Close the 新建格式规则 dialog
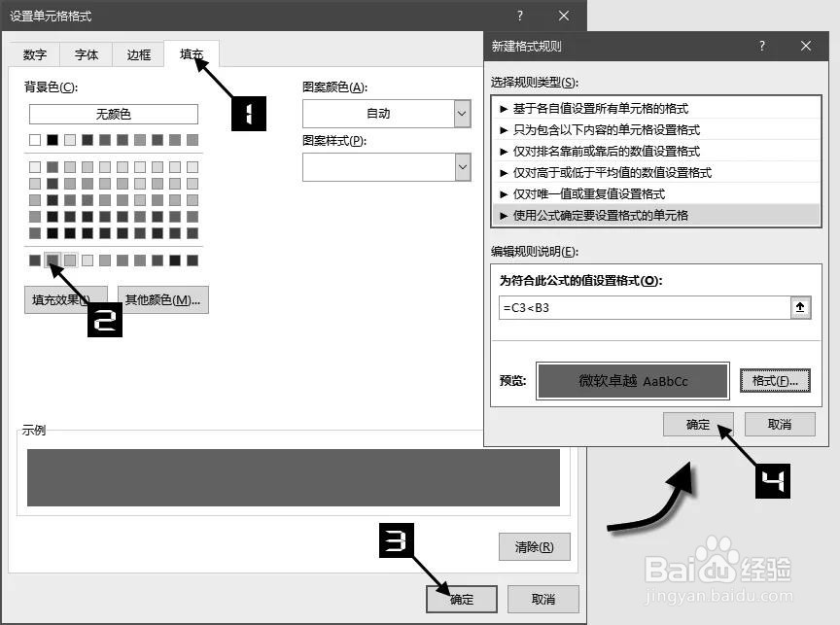Viewport: 840px width, 625px height. click(806, 46)
